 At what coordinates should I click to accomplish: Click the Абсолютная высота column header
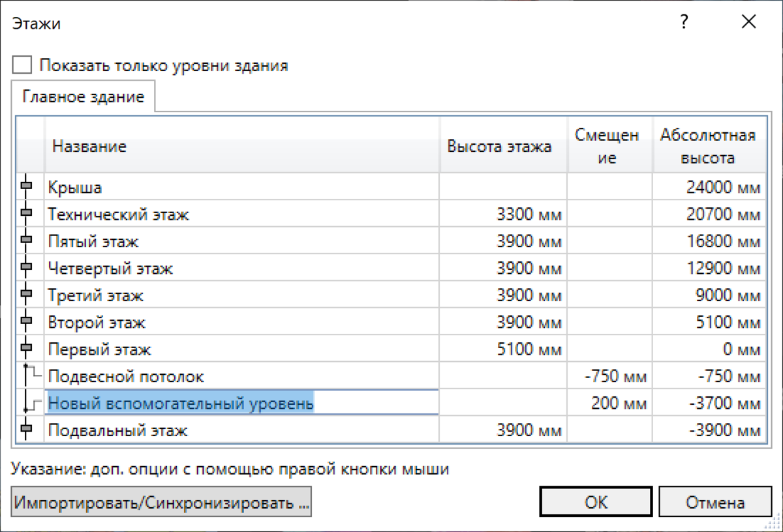709,146
